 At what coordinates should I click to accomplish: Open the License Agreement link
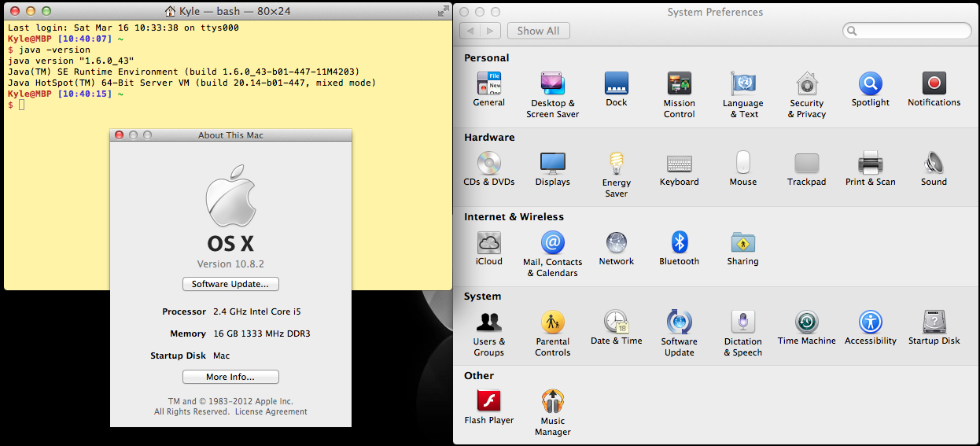pos(271,411)
